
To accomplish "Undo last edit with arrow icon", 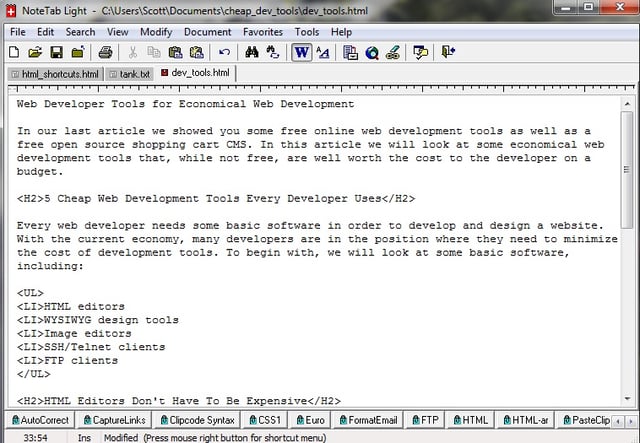I will (224, 52).
